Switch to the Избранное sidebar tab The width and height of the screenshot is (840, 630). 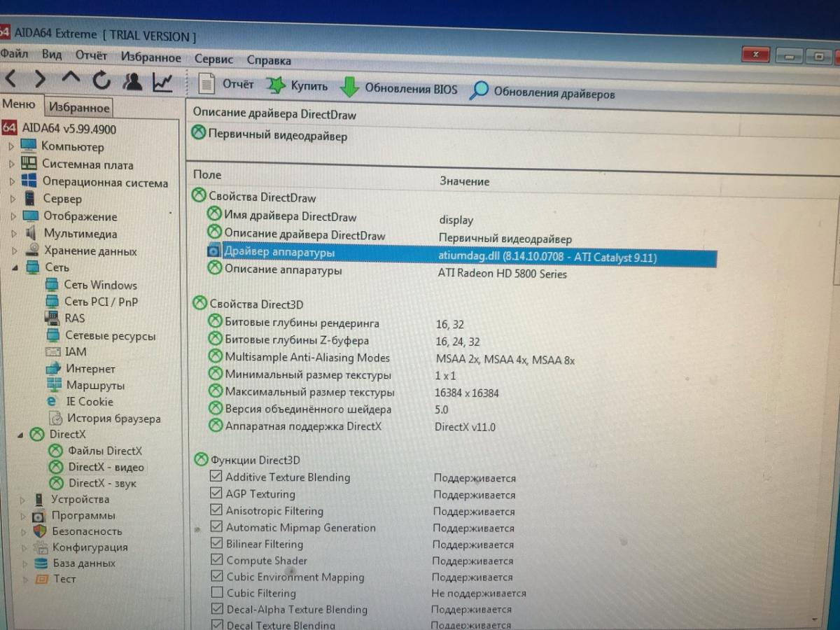click(79, 107)
